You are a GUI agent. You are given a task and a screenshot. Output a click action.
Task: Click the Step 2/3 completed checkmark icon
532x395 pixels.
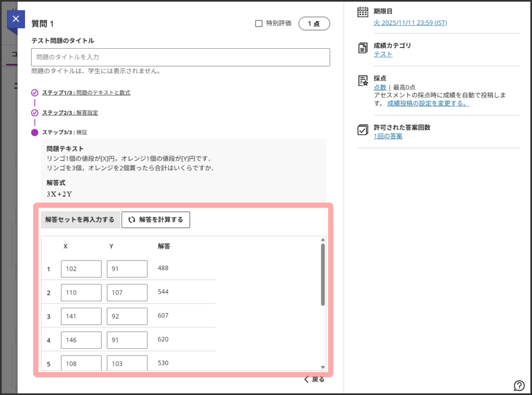coord(35,113)
